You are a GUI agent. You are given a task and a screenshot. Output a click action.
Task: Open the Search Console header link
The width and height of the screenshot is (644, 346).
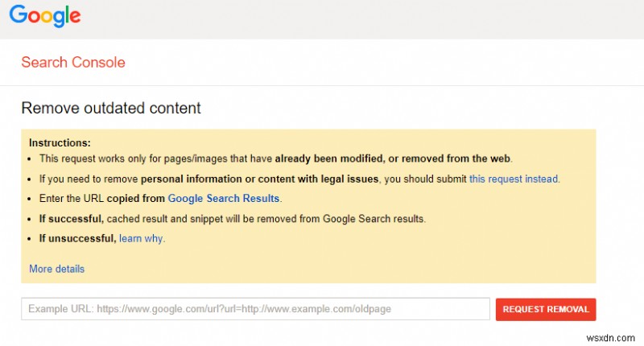73,62
